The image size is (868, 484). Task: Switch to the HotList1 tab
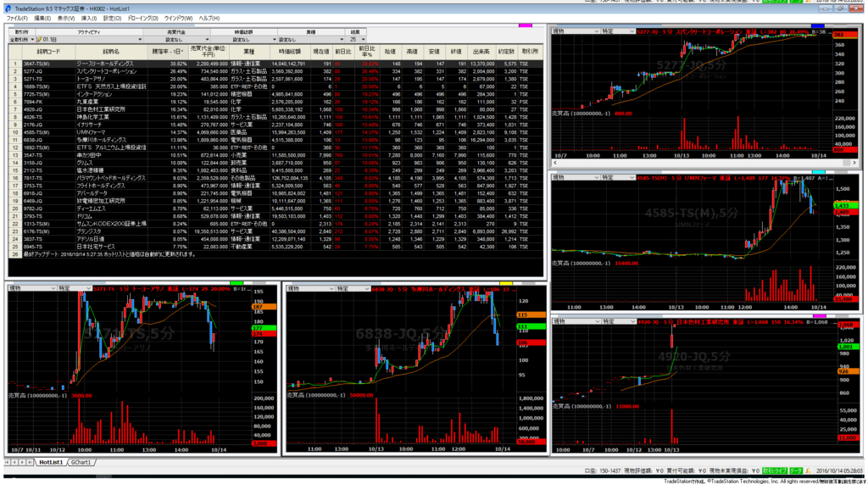point(51,463)
